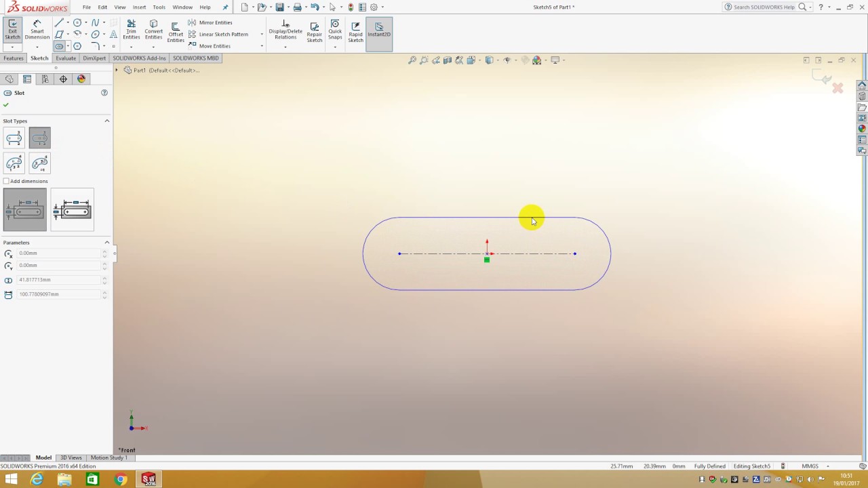This screenshot has height=488, width=868.
Task: Switch to the SOLIDWORKS Add-Ins tab
Action: [139, 58]
